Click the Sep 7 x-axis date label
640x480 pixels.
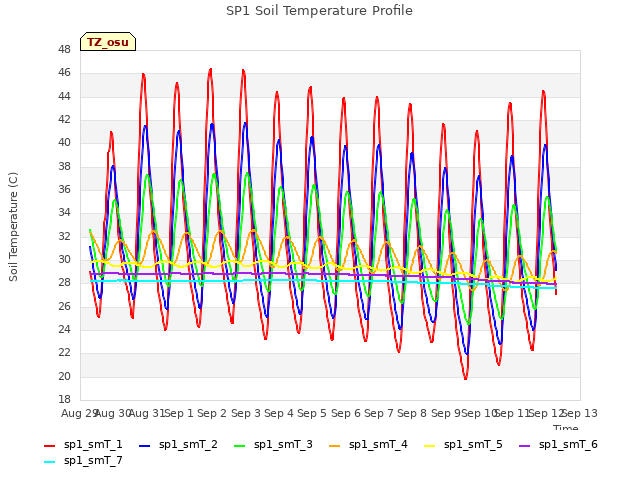click(379, 413)
